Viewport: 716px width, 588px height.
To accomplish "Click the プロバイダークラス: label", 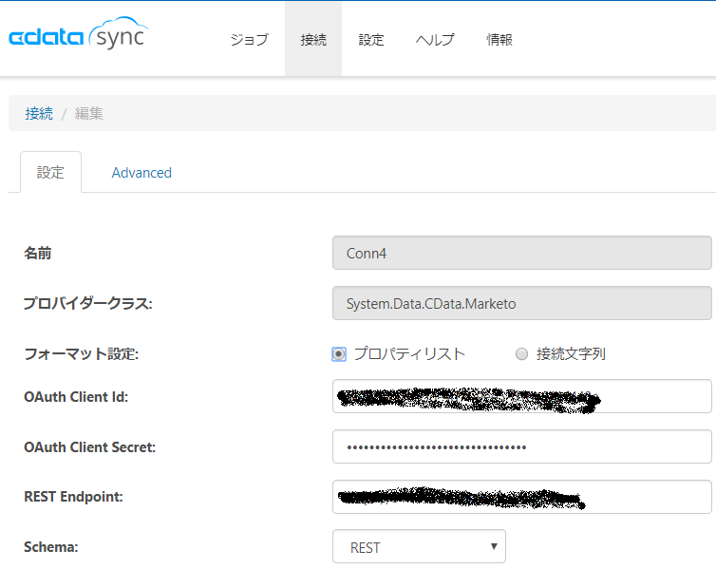I will click(87, 303).
